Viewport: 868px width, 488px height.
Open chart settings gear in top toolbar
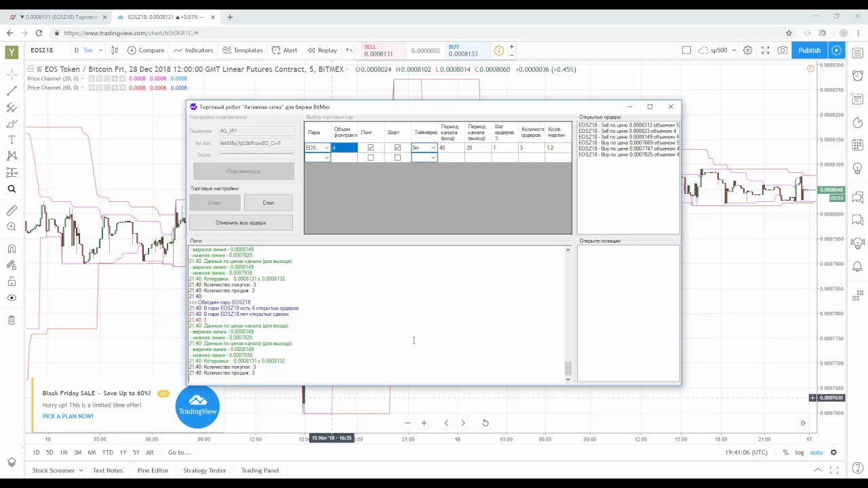[747, 50]
